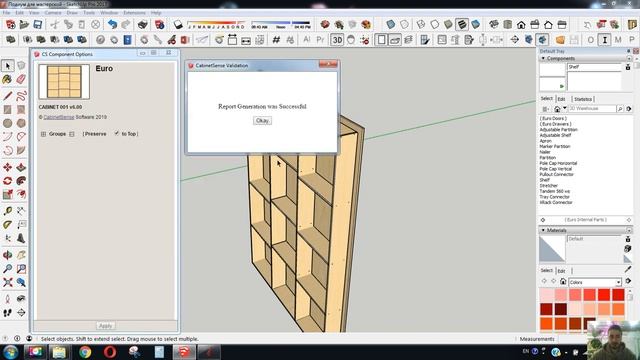Click the sample paint eyedropper in Materials

[x=628, y=269]
